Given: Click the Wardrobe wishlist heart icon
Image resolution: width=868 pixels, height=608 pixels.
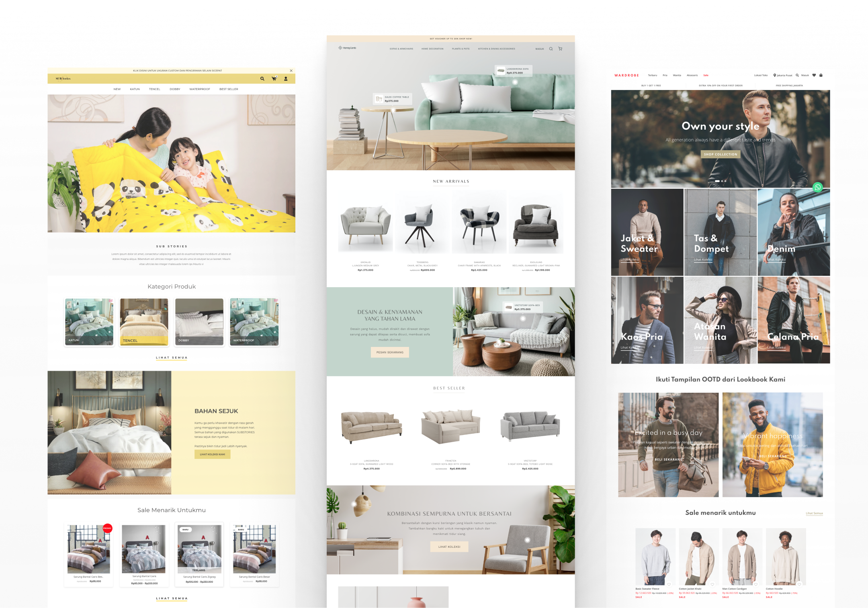Looking at the screenshot, I should coord(814,75).
